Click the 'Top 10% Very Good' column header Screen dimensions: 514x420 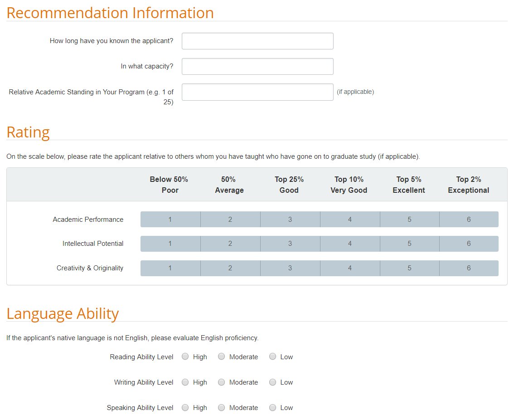pyautogui.click(x=349, y=185)
